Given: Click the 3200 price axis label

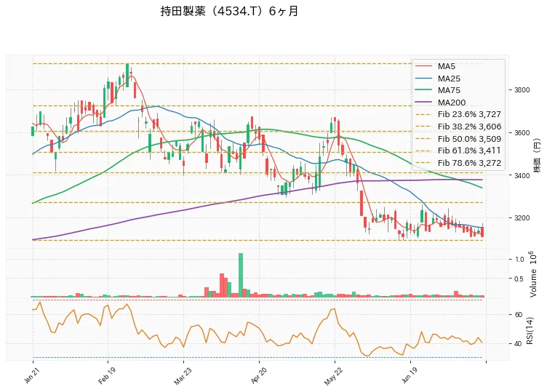Looking at the screenshot, I should [x=522, y=218].
